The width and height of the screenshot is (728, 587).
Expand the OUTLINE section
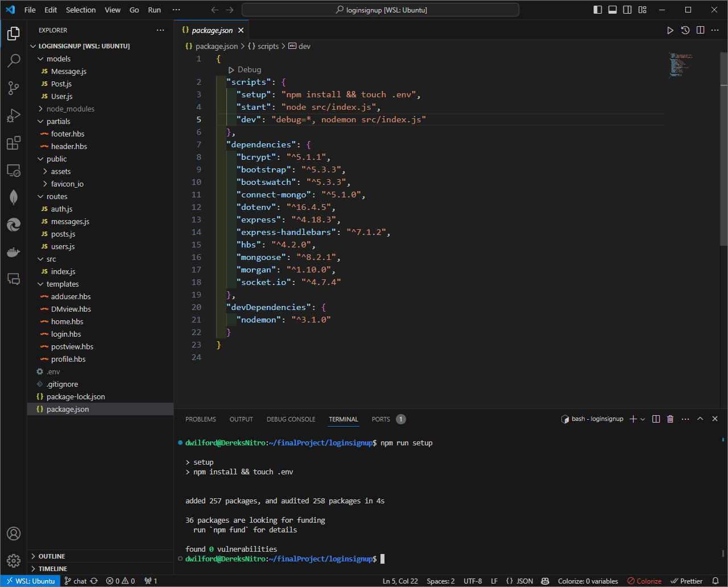coord(52,556)
